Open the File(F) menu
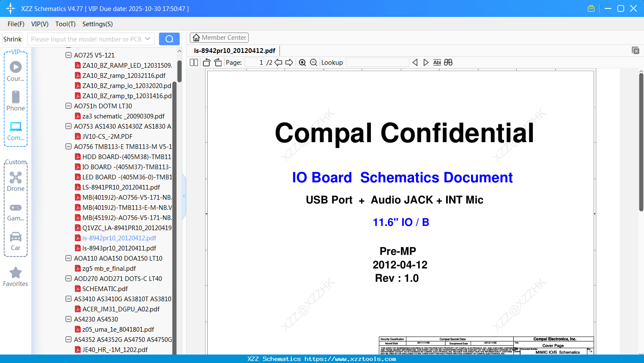The height and width of the screenshot is (363, 644). point(16,24)
